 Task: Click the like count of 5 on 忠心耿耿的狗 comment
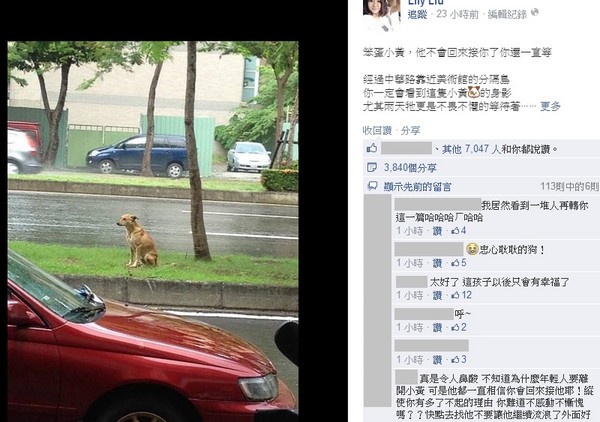[459, 263]
